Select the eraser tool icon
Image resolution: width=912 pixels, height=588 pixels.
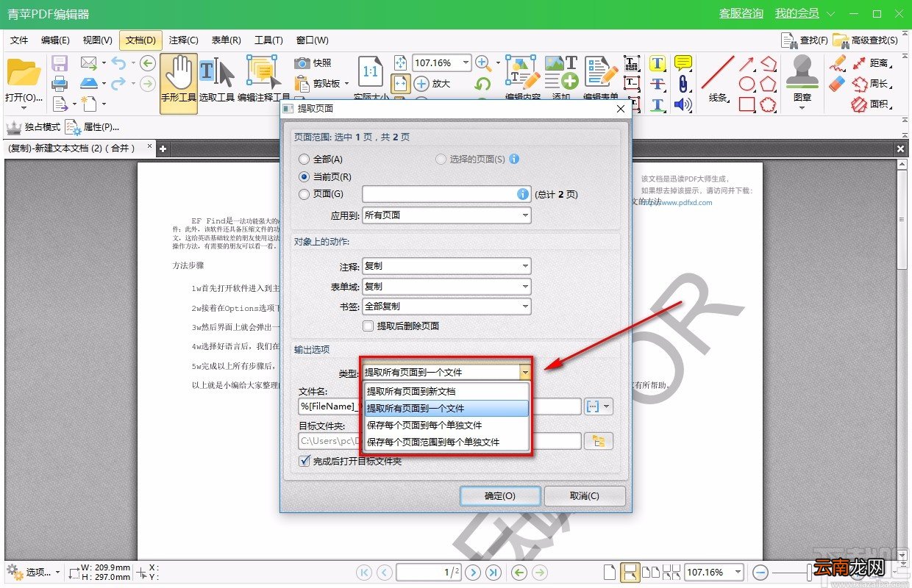point(837,84)
